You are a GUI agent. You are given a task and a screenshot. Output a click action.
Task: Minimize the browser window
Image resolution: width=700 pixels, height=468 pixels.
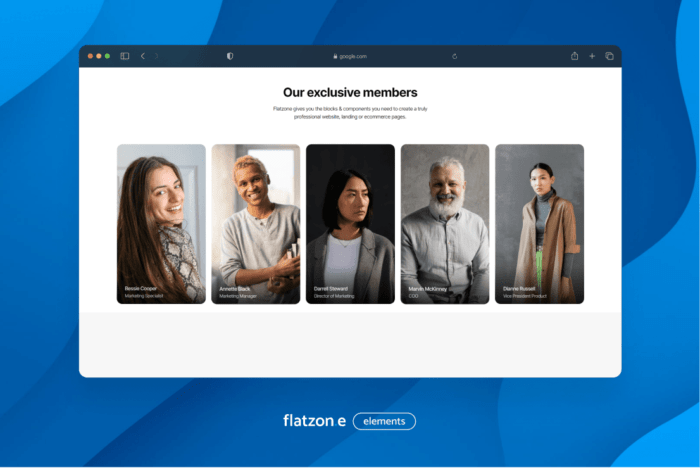point(98,56)
